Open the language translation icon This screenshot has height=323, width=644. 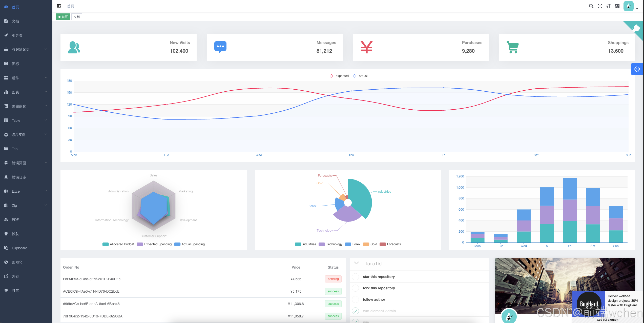(617, 6)
